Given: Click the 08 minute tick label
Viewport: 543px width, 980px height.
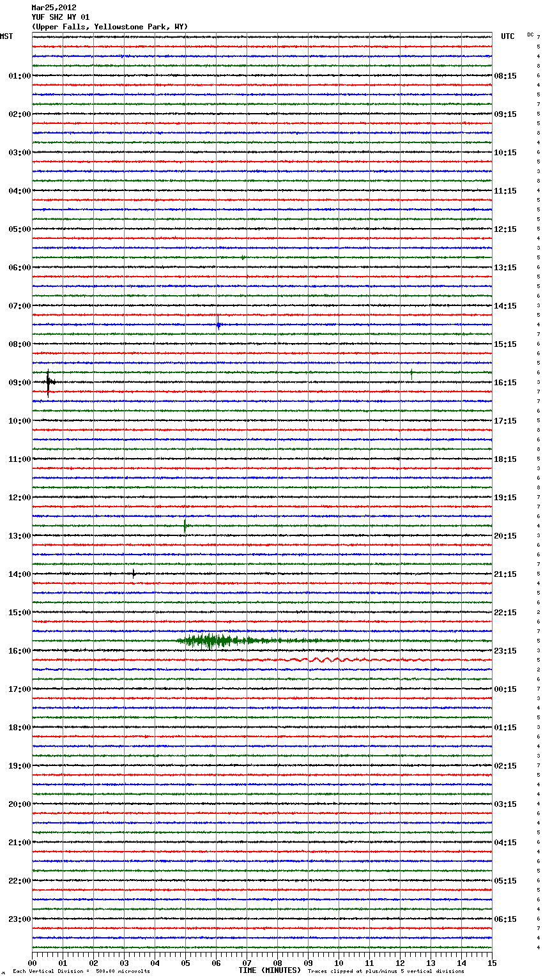Looking at the screenshot, I should tap(277, 963).
